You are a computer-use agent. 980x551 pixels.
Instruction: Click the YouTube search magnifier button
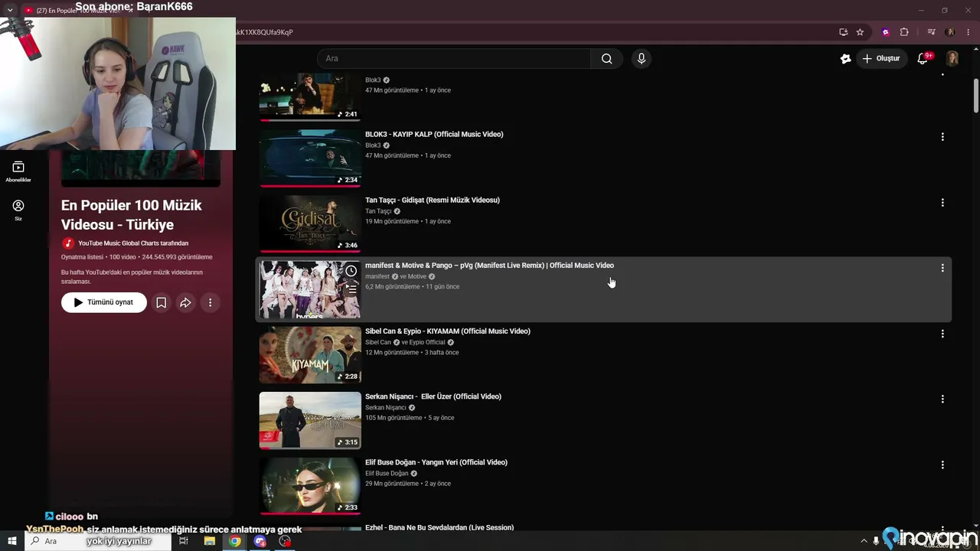(606, 59)
